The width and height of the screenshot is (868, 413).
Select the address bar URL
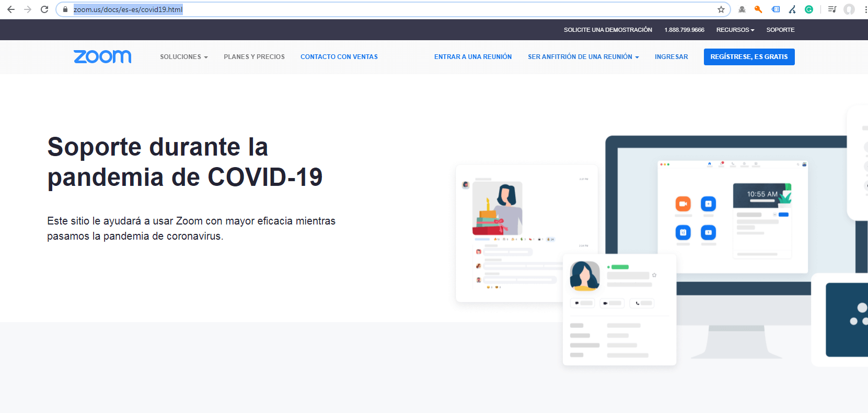pyautogui.click(x=128, y=9)
